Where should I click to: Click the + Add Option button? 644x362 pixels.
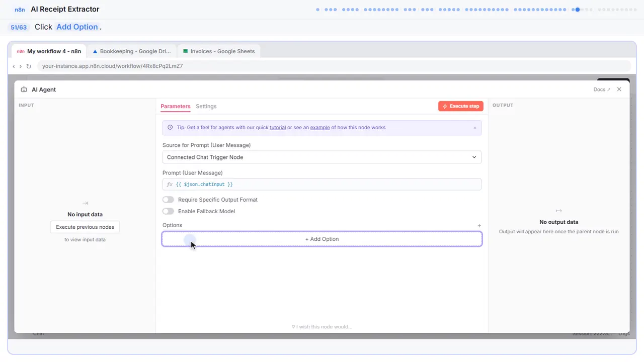[x=322, y=239]
